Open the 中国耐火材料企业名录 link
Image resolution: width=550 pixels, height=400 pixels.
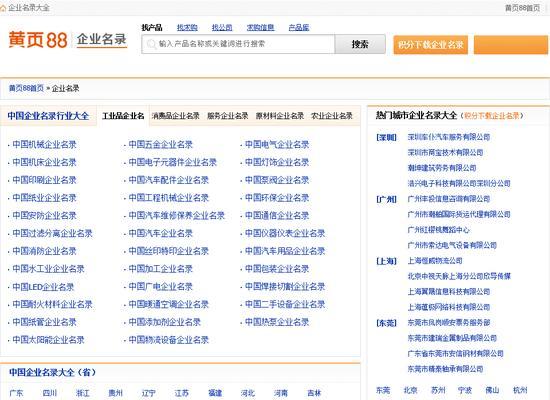(x=52, y=304)
